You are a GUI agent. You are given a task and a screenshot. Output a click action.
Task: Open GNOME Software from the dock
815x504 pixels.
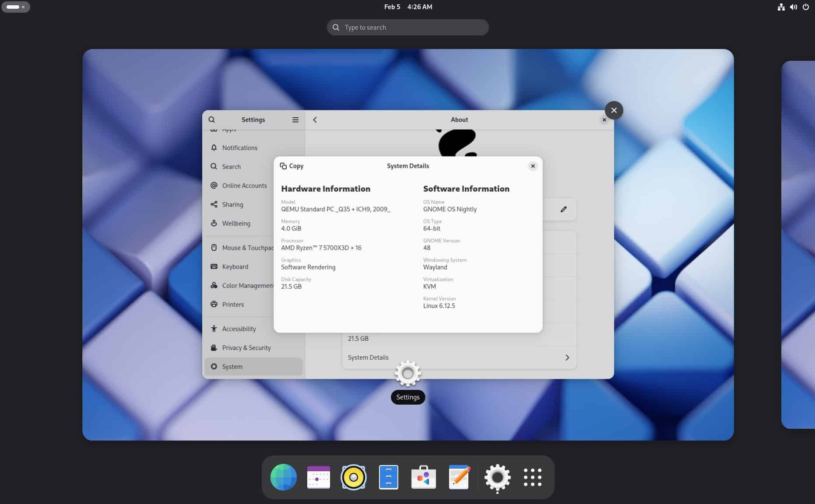point(423,477)
